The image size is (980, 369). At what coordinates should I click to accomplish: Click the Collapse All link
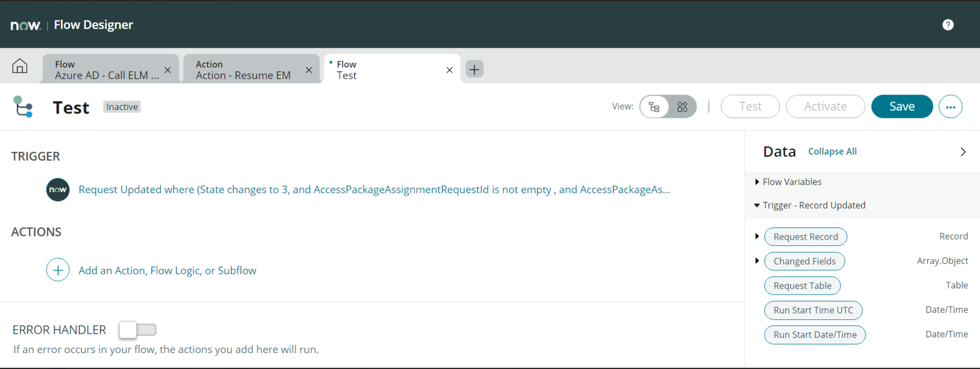click(x=832, y=151)
